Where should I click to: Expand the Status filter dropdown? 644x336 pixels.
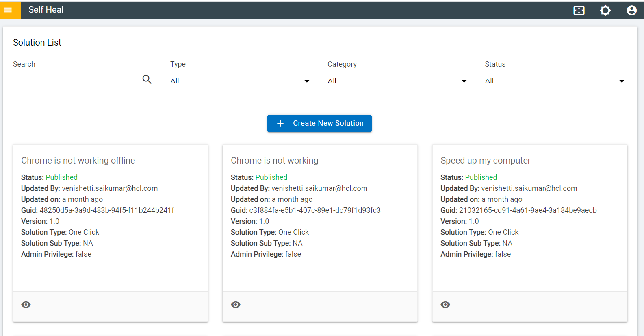point(555,81)
